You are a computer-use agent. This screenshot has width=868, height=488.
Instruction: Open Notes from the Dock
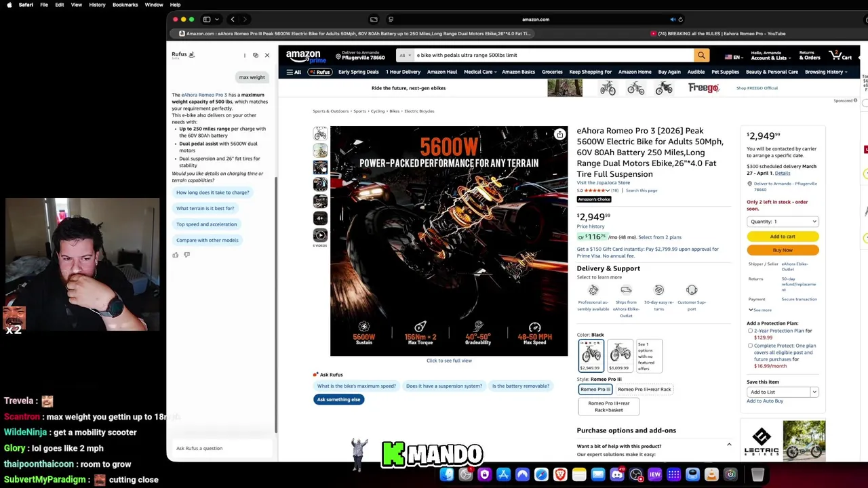[x=579, y=474]
